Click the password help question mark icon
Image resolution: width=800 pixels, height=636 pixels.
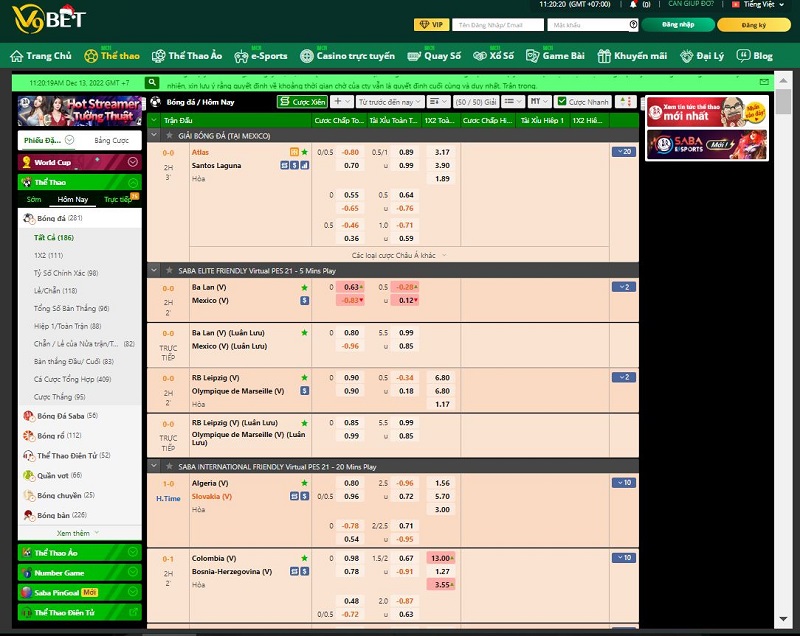(634, 25)
